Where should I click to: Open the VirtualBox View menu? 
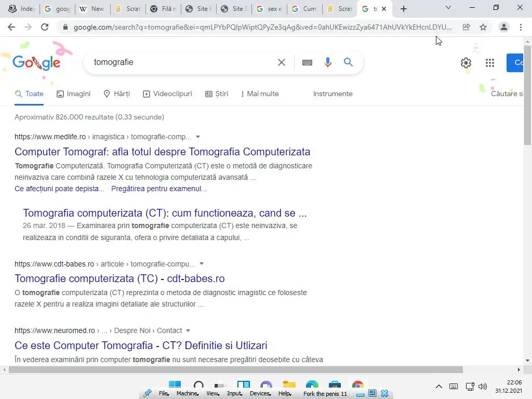[212, 394]
